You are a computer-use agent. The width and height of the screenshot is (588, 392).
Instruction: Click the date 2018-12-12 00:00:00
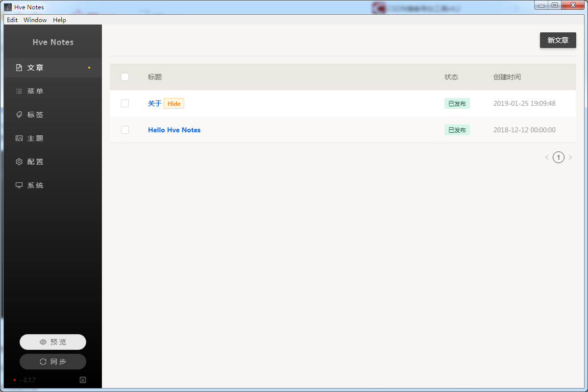(524, 130)
